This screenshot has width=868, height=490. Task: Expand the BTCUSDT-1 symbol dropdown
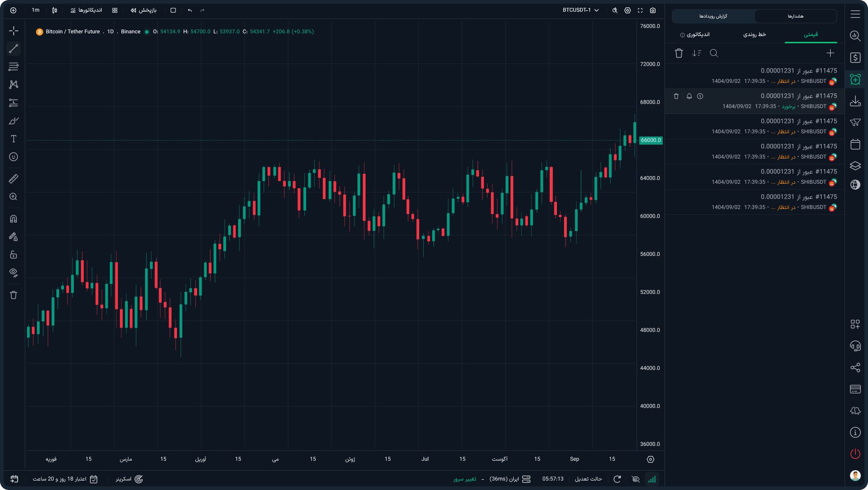(x=581, y=10)
